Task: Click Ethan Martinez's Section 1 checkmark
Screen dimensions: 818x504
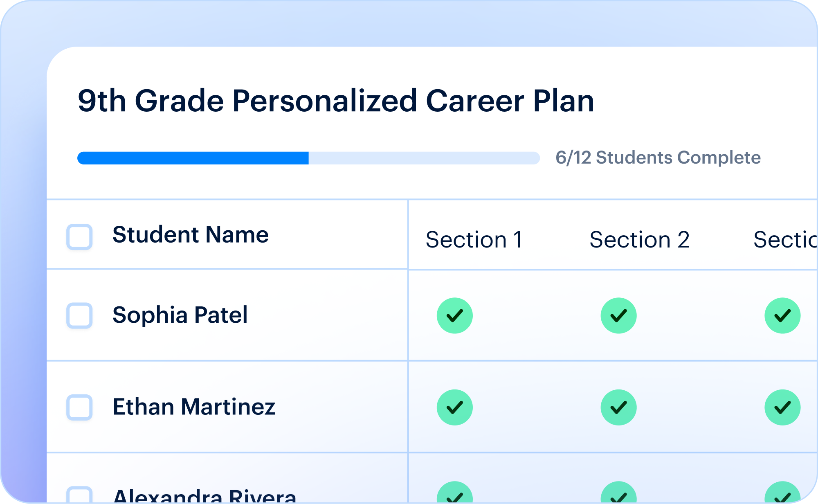Action: click(454, 407)
